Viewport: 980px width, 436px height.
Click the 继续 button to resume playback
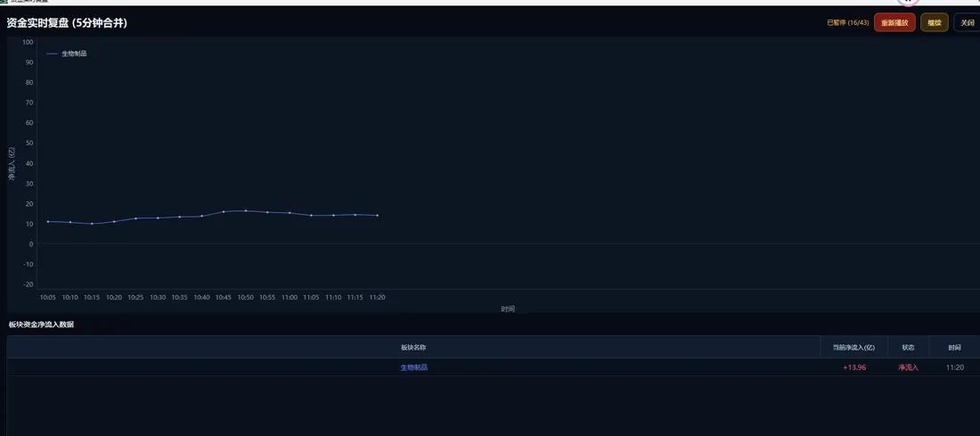(x=935, y=22)
